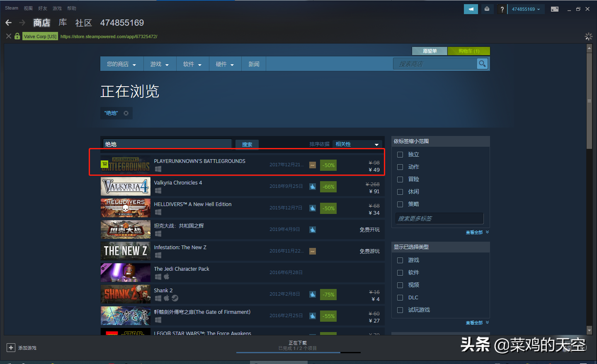Open the Steam menu in the menu bar

click(12, 8)
